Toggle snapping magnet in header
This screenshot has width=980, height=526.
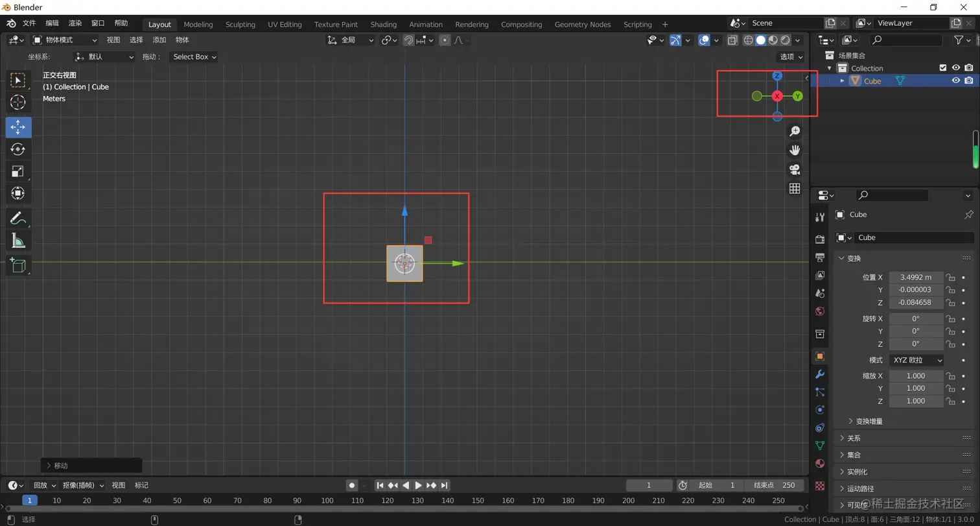[408, 40]
